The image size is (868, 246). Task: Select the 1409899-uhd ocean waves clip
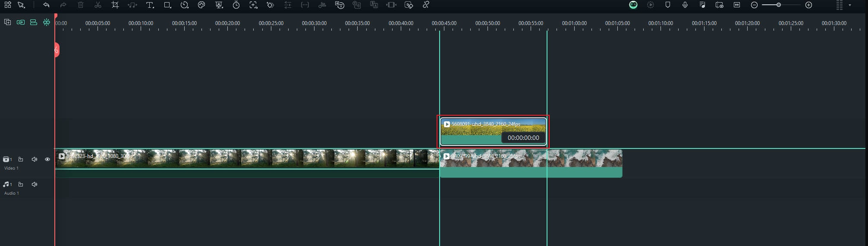tap(531, 163)
